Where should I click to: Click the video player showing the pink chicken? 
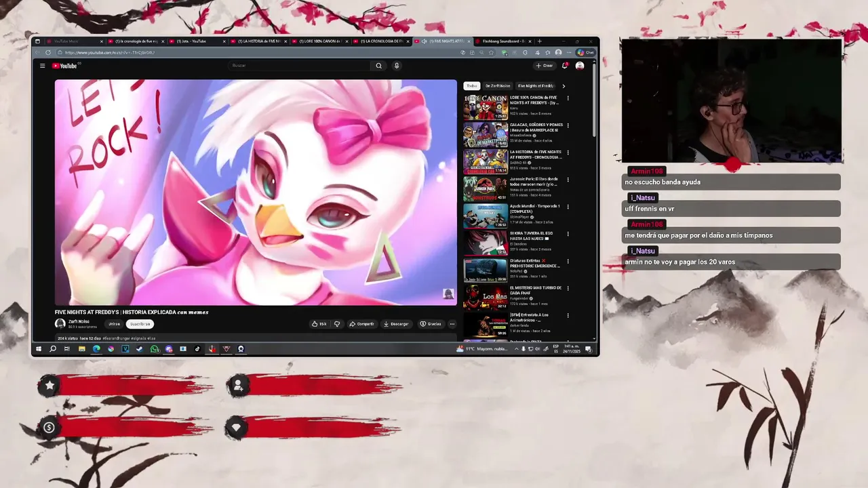[x=256, y=192]
